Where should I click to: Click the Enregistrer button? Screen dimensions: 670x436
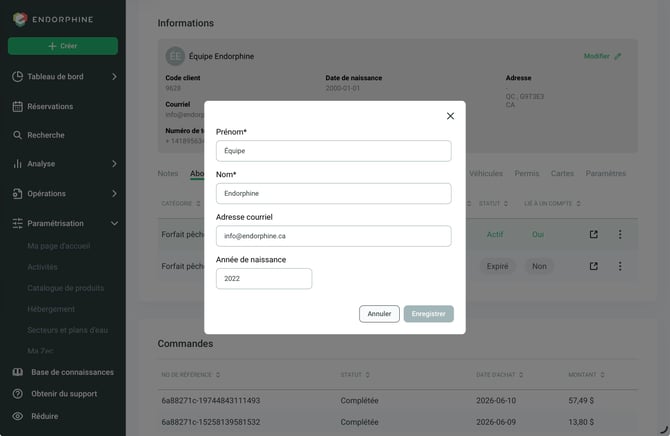click(428, 314)
